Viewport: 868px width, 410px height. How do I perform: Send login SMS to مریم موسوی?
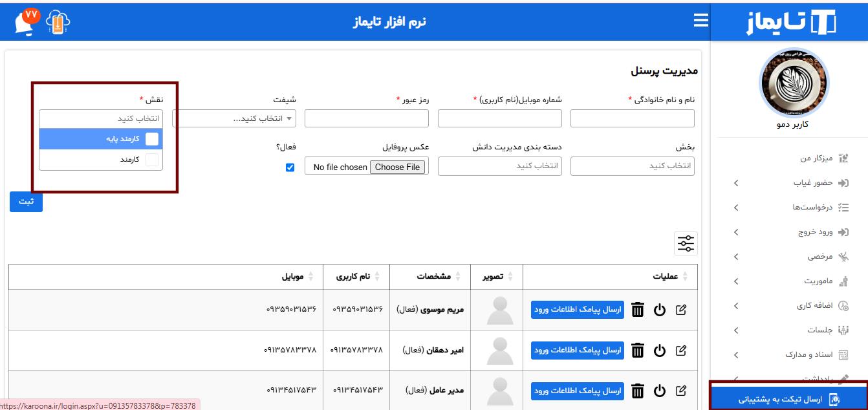point(578,310)
